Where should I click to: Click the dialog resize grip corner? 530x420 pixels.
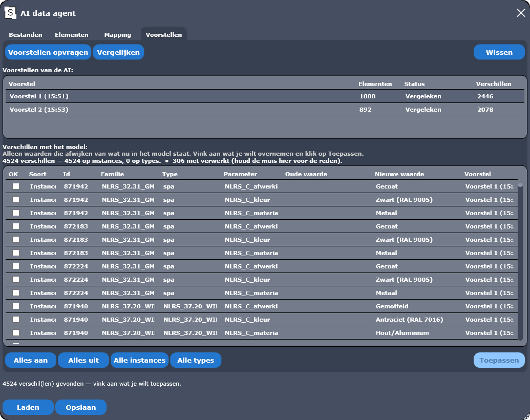526,416
